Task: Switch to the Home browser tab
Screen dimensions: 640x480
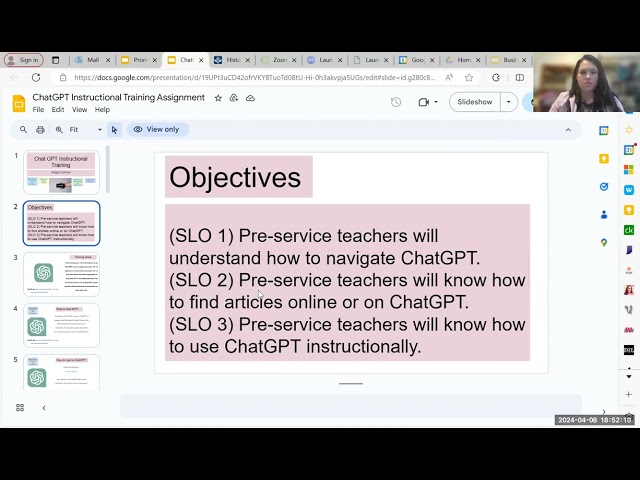Action: (463, 60)
